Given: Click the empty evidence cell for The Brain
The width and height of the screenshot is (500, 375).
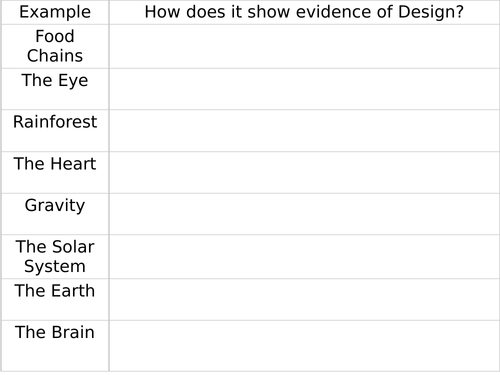Looking at the screenshot, I should point(304,346).
